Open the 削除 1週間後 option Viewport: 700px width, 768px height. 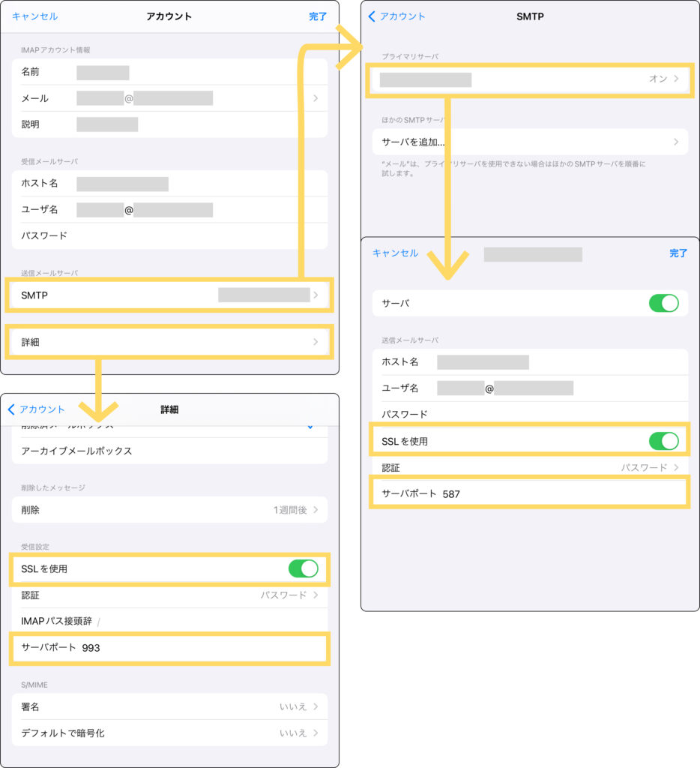(169, 510)
